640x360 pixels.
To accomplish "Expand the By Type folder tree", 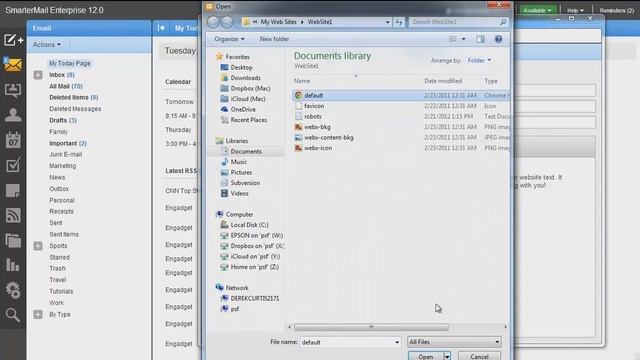I will pos(38,314).
